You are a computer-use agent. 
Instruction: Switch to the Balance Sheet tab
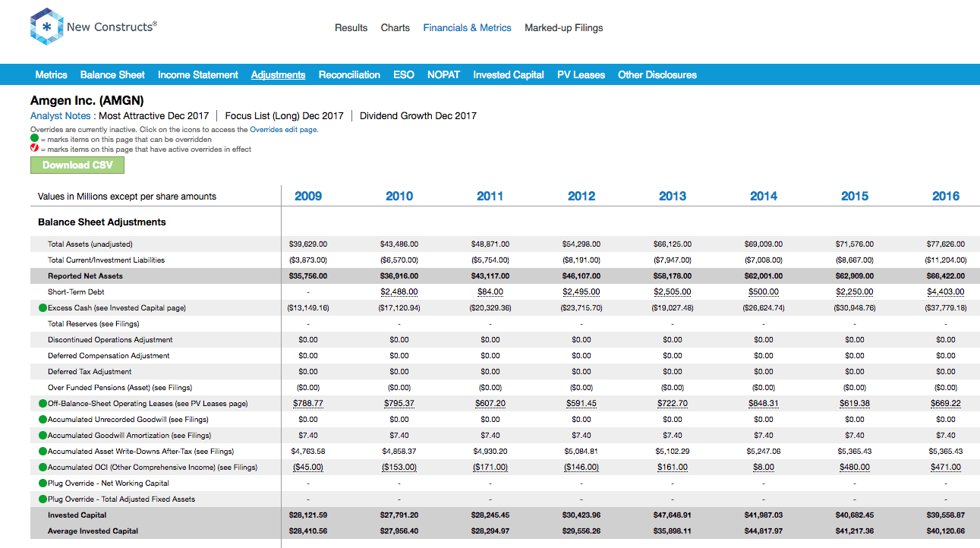click(x=112, y=75)
